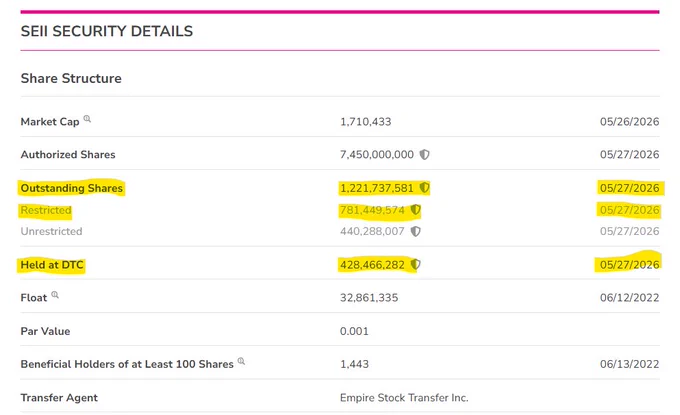Click the Held at DTC label
The height and width of the screenshot is (415, 680).
coord(52,265)
